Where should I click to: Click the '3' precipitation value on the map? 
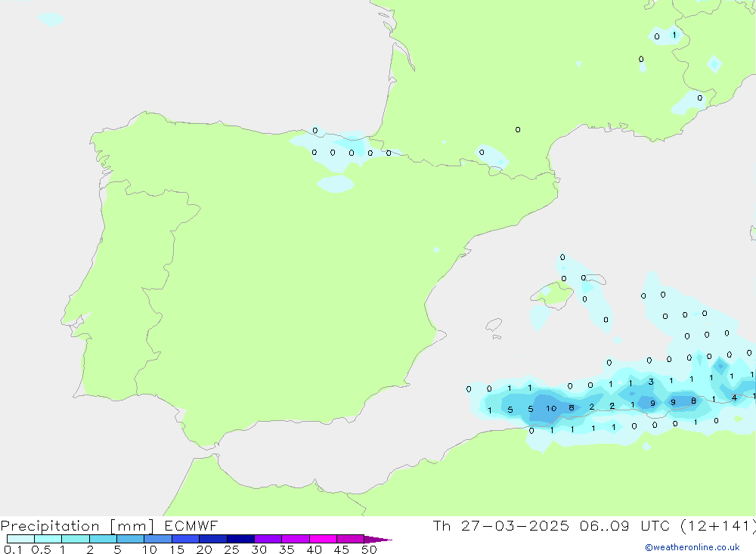651,382
